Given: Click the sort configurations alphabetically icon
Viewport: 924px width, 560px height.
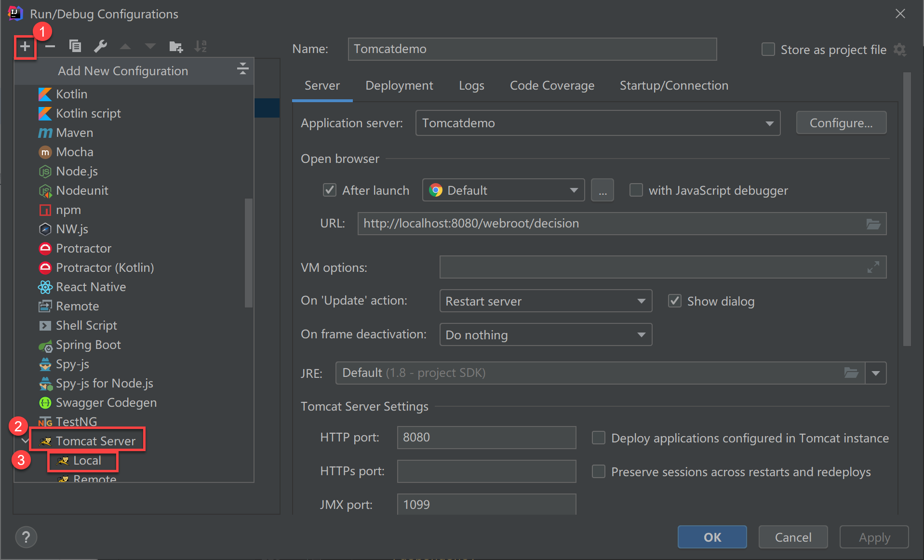Looking at the screenshot, I should (x=201, y=47).
